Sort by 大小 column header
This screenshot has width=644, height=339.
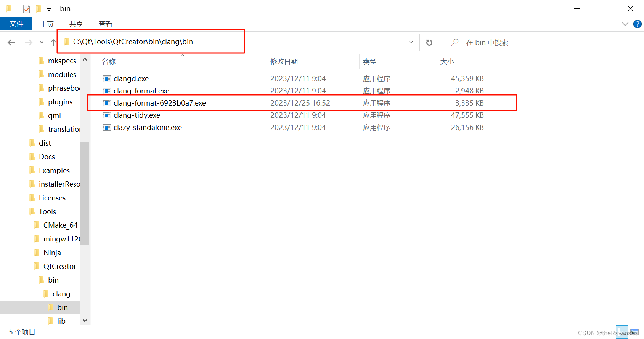[447, 62]
